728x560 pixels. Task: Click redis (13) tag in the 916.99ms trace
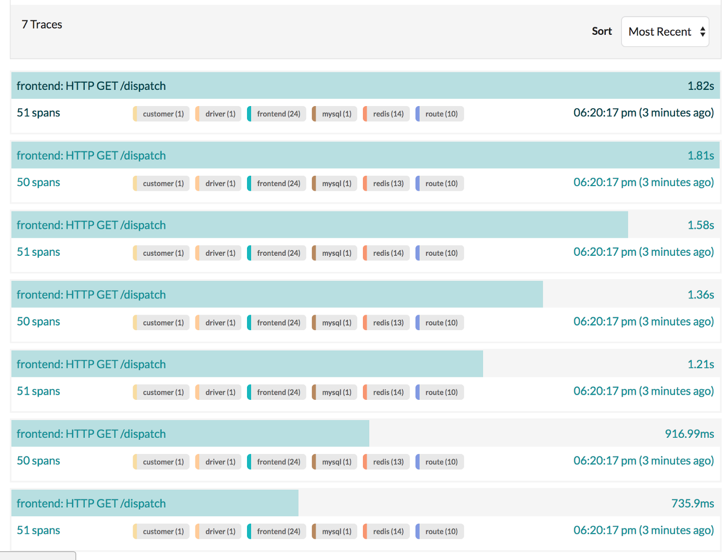point(386,462)
